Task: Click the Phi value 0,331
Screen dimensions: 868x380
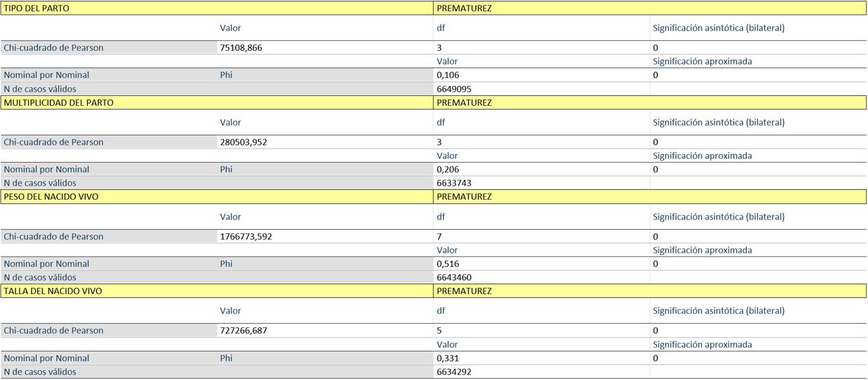Action: [x=448, y=358]
